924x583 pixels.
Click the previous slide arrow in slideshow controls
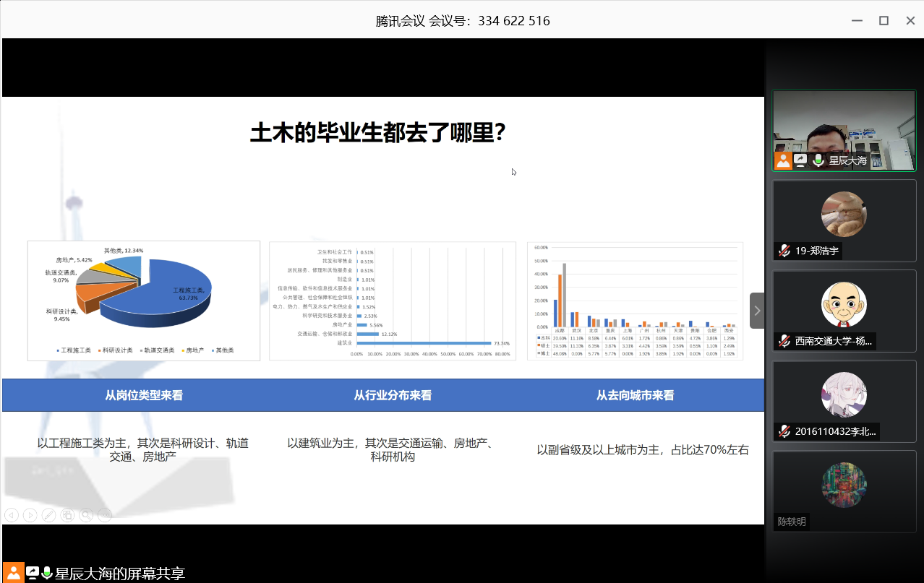pyautogui.click(x=11, y=515)
